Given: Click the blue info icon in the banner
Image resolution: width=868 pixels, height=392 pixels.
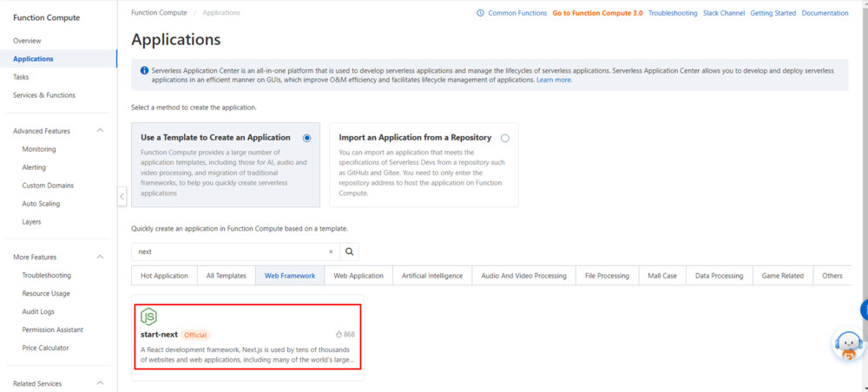Looking at the screenshot, I should [x=144, y=71].
